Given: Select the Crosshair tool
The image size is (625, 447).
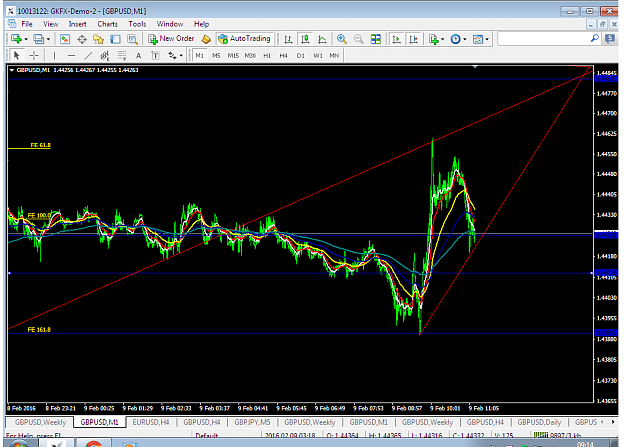Looking at the screenshot, I should coord(34,55).
